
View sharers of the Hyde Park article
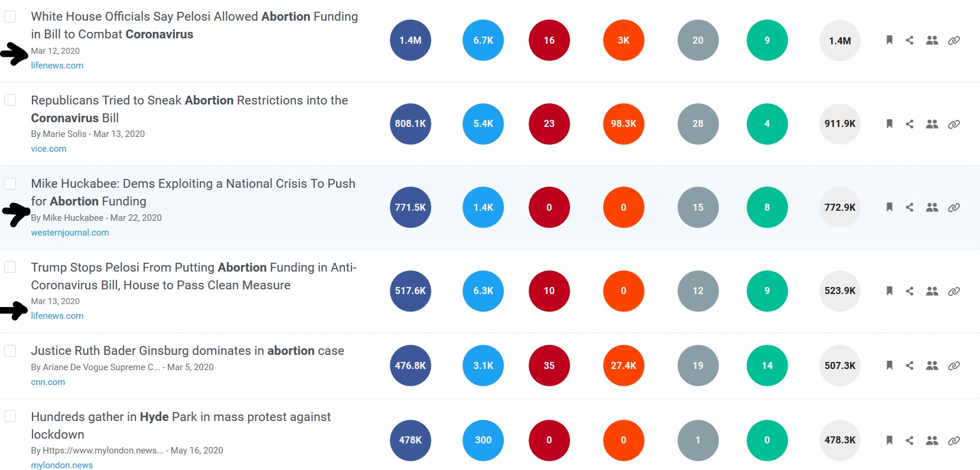[932, 440]
